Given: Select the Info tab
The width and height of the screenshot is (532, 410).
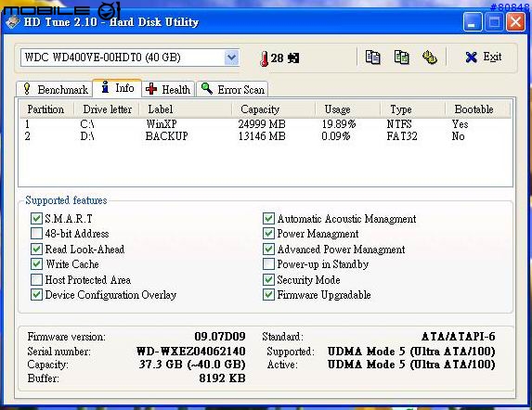Looking at the screenshot, I should click(117, 88).
